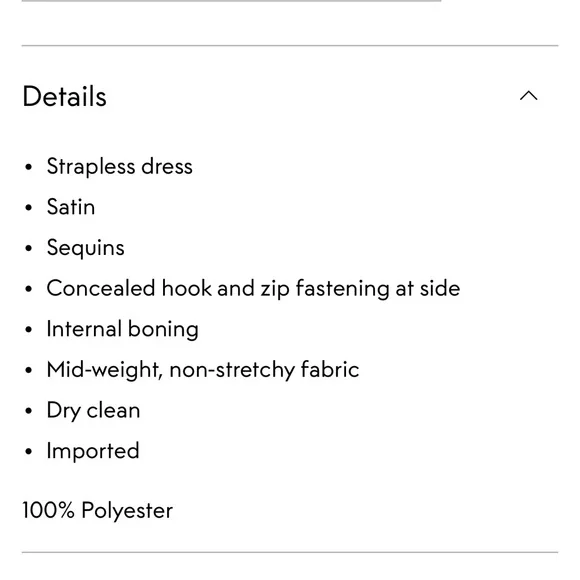Click the bullet beside Strapless dress

28,167
